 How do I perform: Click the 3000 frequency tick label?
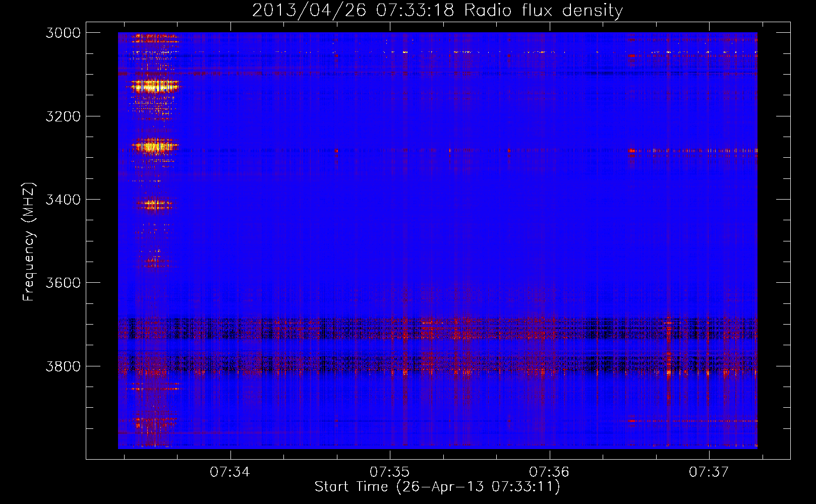(63, 33)
